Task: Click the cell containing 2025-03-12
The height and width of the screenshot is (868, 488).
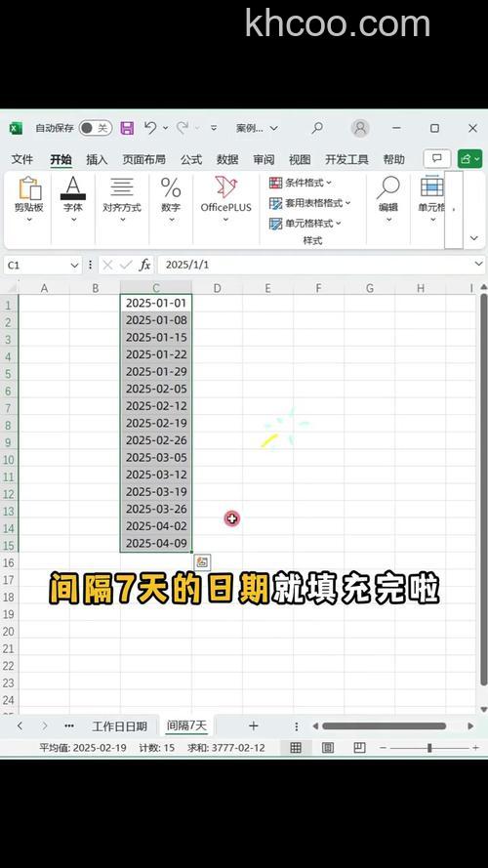Action: click(156, 475)
